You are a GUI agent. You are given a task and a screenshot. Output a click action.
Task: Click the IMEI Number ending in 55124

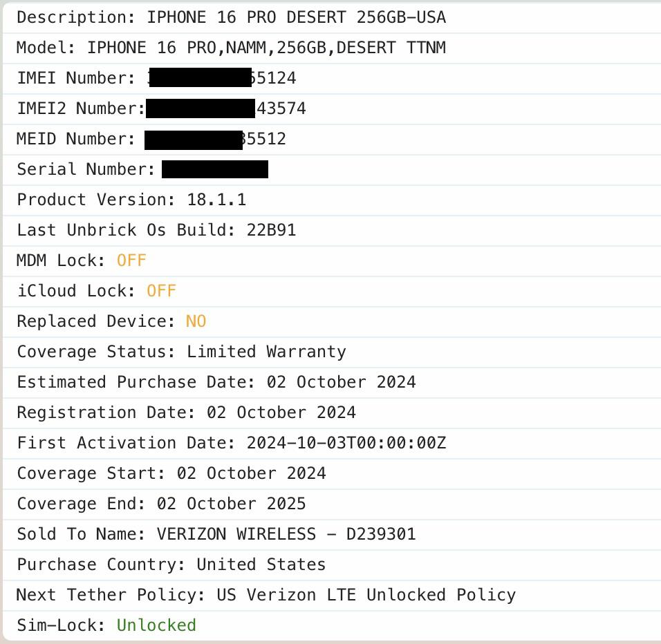[x=272, y=78]
